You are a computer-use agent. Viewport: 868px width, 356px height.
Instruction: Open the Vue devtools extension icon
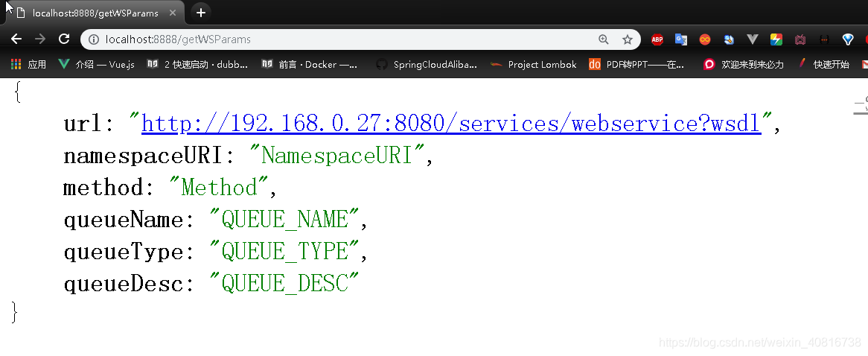[753, 39]
